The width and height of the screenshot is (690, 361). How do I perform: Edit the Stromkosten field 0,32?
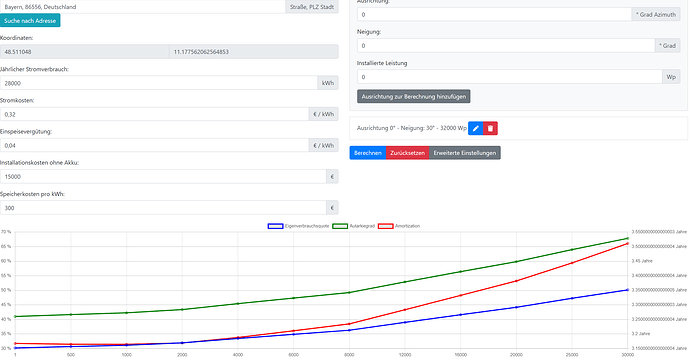154,114
